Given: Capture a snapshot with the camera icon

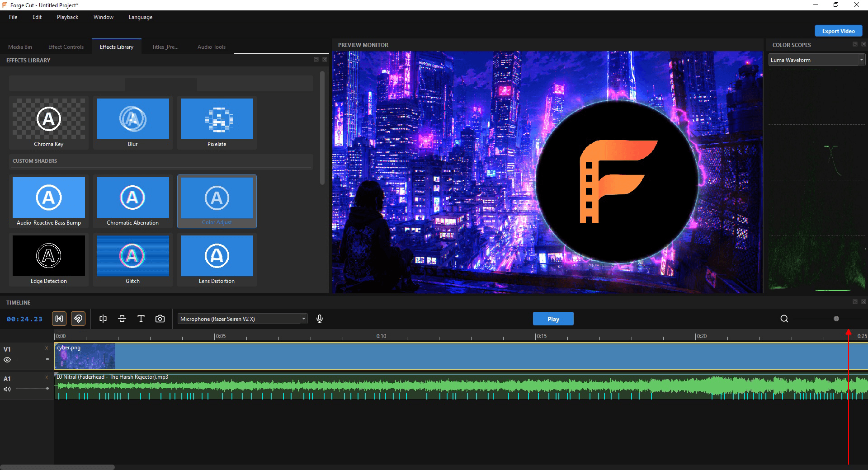Looking at the screenshot, I should pos(160,319).
